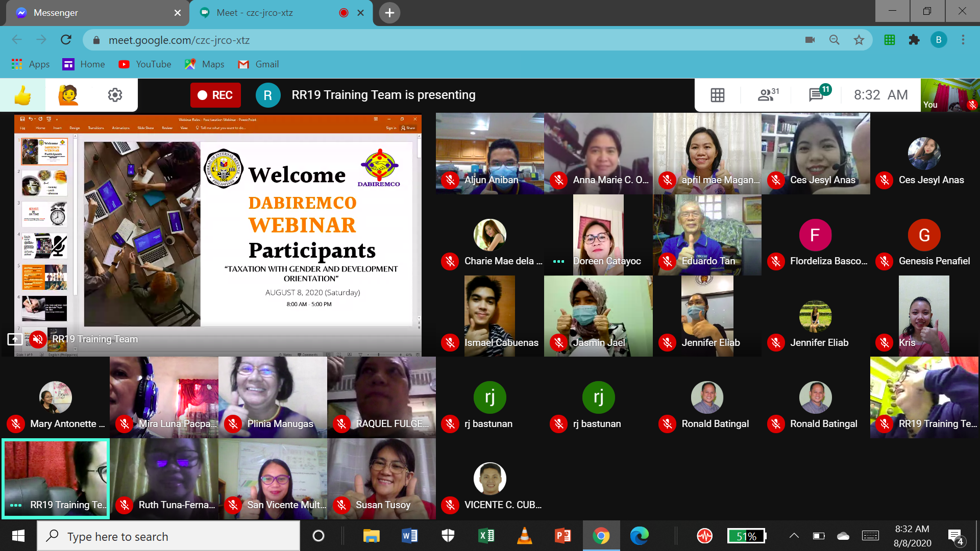The height and width of the screenshot is (551, 980).
Task: Expand the system tray hidden icons chevron
Action: (x=794, y=536)
